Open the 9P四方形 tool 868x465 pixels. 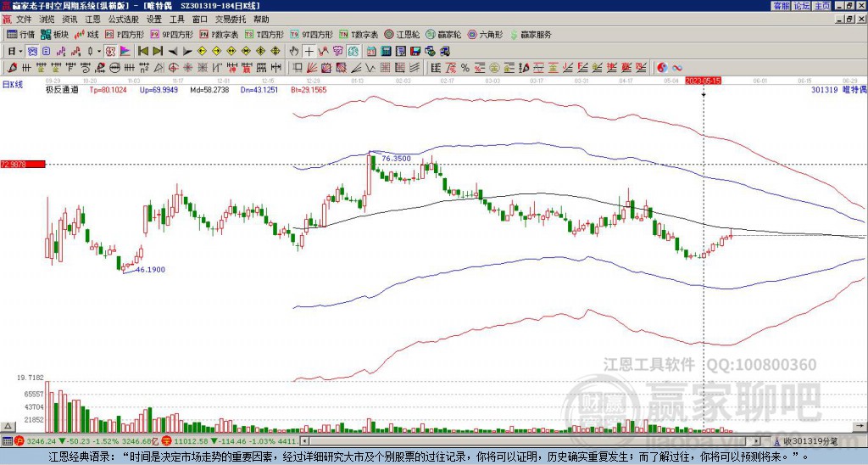172,34
